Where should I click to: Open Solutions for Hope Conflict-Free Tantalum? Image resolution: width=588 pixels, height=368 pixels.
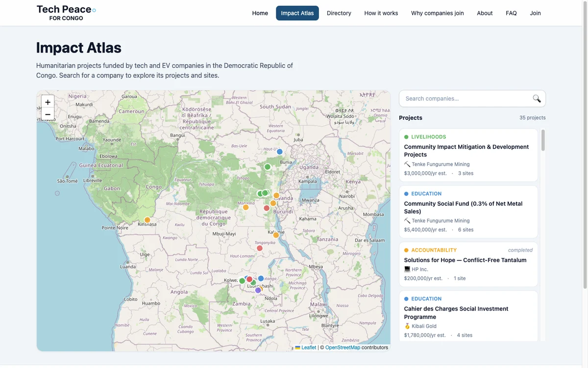(x=468, y=264)
